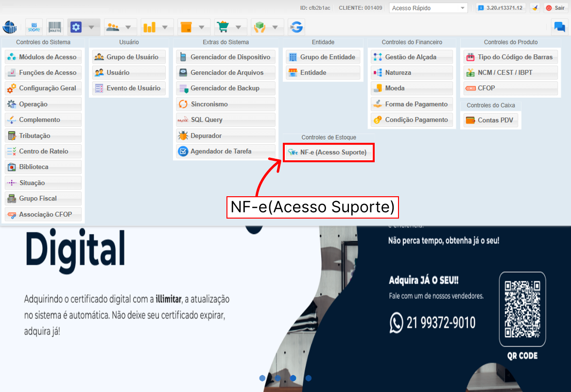Screen dimensions: 571x392
Task: Select the first carousel dot indicator
Action: [x=262, y=378]
